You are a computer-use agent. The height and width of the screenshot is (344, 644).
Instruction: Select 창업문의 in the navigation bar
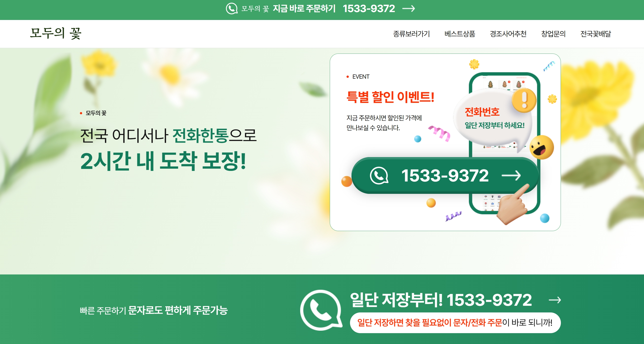(x=553, y=34)
